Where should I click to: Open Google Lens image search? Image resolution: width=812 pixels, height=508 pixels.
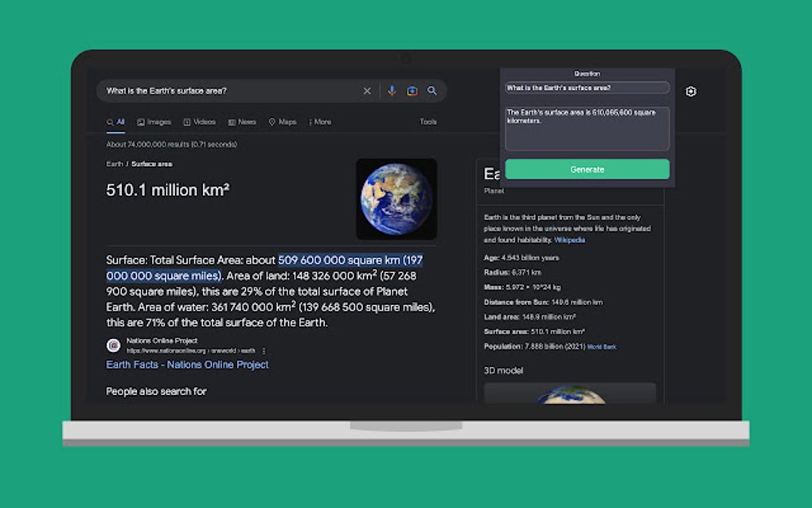pyautogui.click(x=412, y=91)
